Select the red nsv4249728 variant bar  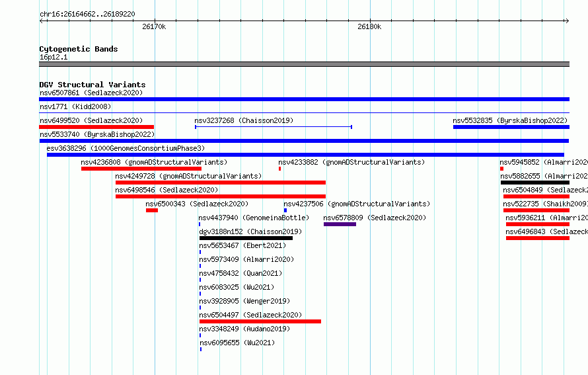click(221, 183)
